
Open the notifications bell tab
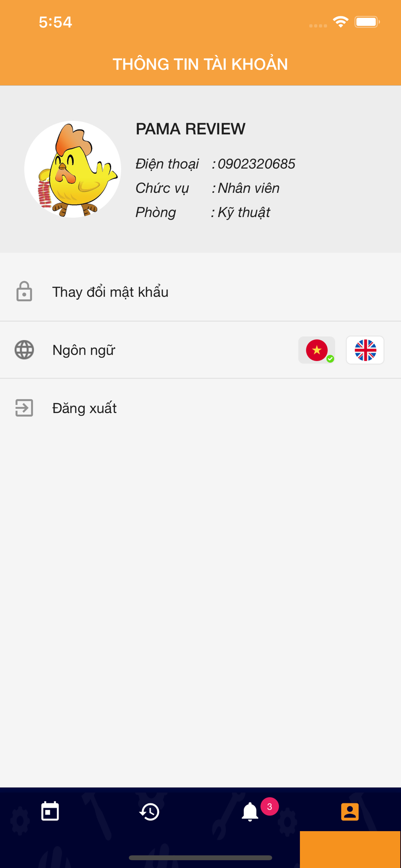pos(250,812)
